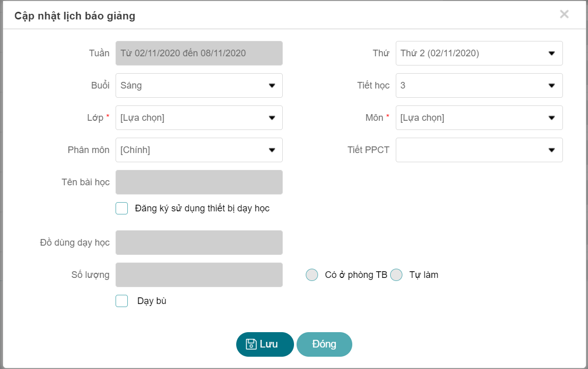This screenshot has width=588, height=369.
Task: Click the Tên bài học field
Action: (199, 182)
